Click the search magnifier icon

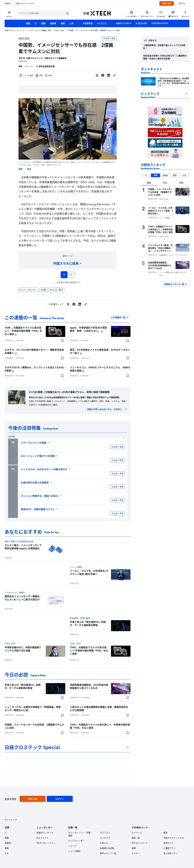click(x=67, y=13)
